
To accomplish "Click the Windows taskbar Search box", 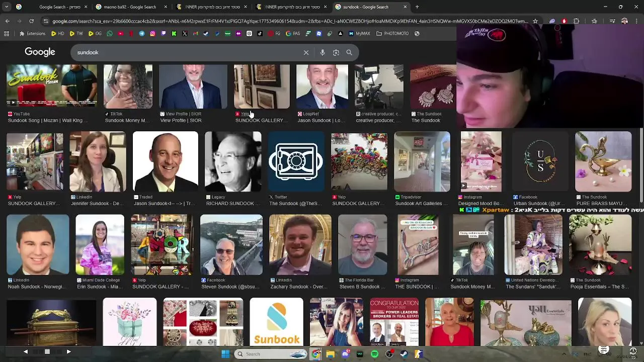I will click(270, 354).
